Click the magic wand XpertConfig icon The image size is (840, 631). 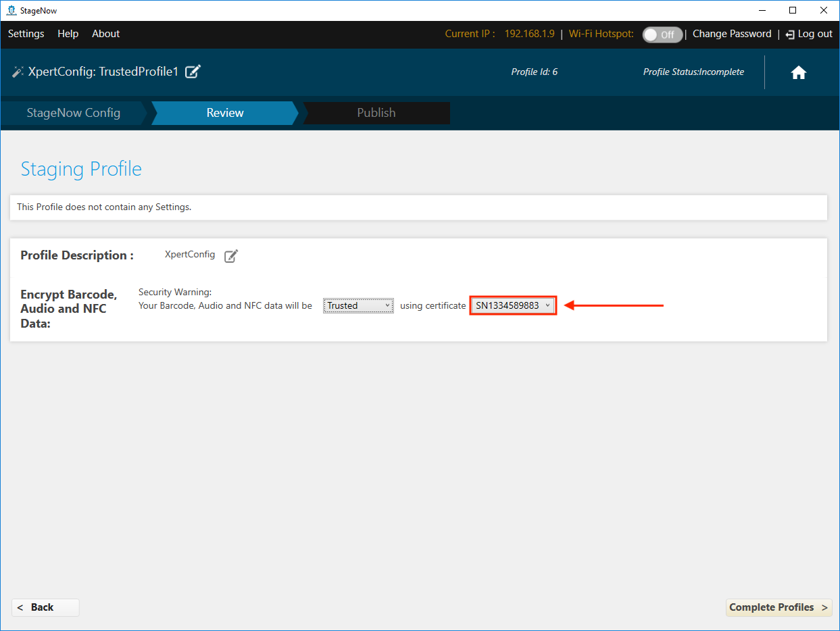tap(18, 72)
